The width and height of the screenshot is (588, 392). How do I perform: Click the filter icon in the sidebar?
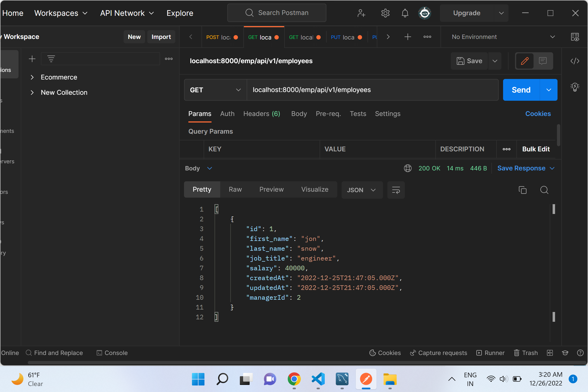[x=51, y=59]
